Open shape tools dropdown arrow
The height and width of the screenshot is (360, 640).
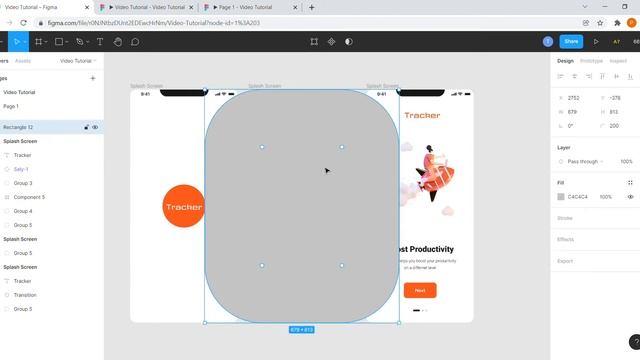click(67, 42)
